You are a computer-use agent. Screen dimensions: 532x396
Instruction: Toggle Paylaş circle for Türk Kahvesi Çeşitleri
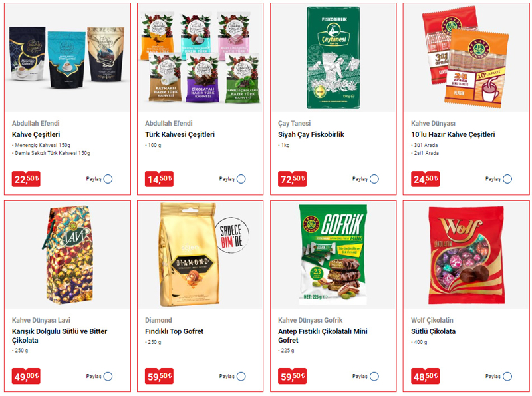coord(241,179)
